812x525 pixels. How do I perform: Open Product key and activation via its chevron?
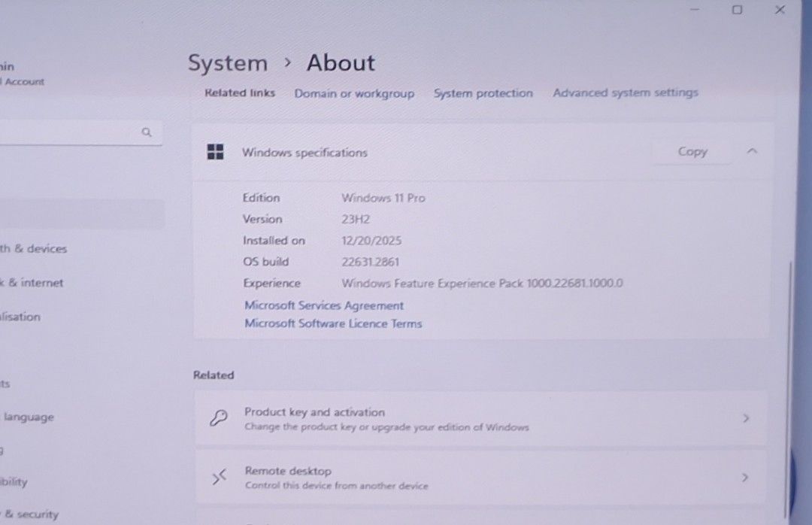[745, 418]
